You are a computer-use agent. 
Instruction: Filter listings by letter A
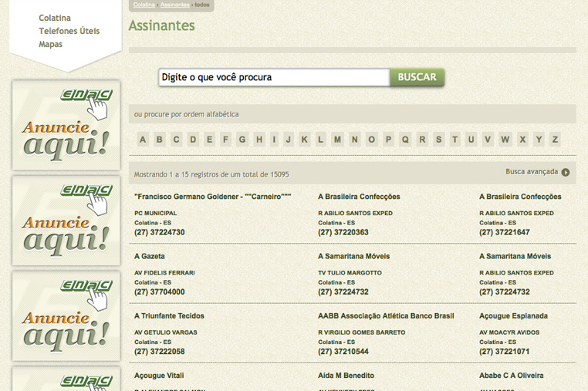[x=143, y=140]
